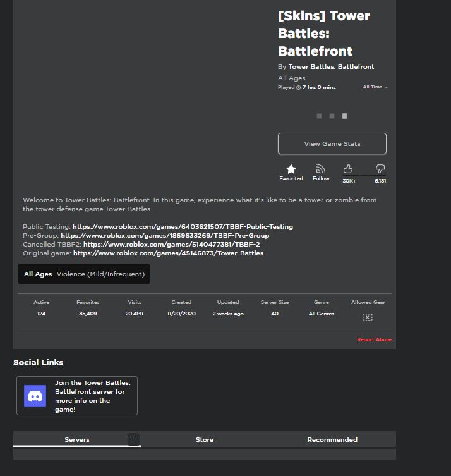Click the Favorited star icon
The image size is (451, 476).
coord(291,169)
